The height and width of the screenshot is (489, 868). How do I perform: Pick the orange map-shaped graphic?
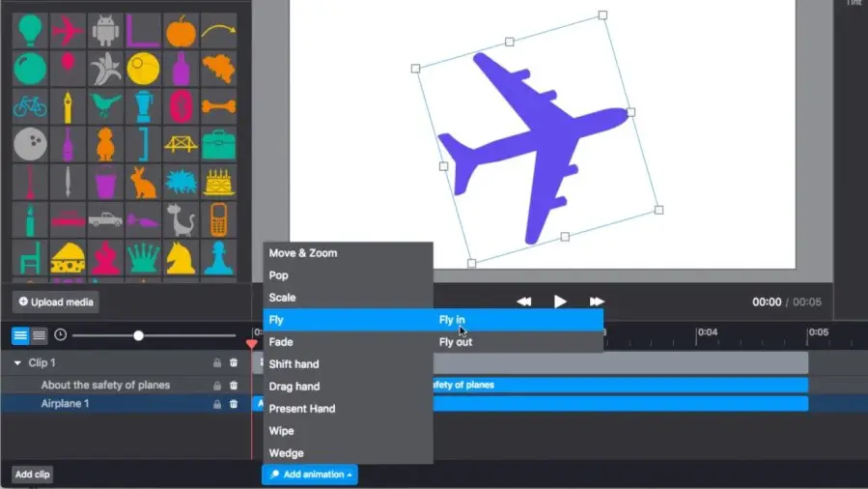pos(218,68)
